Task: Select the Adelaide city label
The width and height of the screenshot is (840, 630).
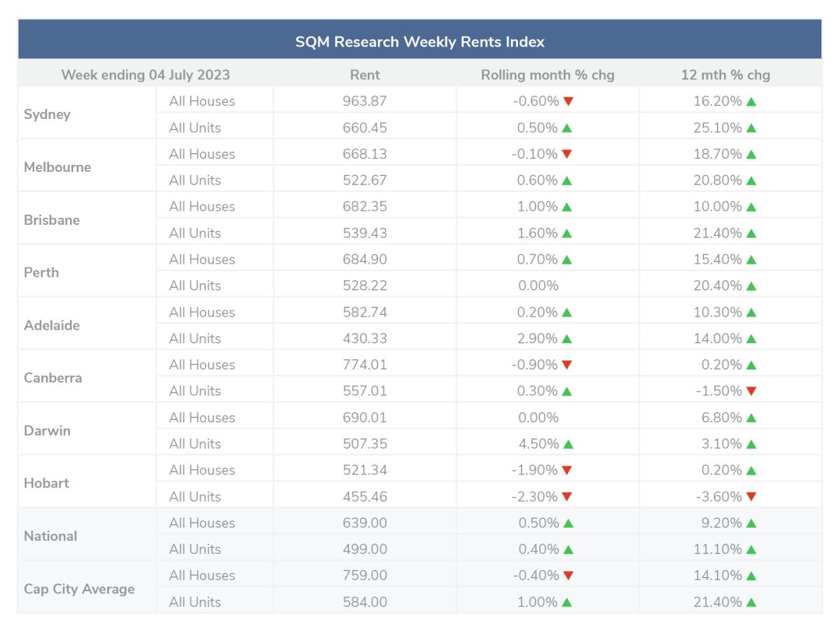Action: [x=52, y=326]
